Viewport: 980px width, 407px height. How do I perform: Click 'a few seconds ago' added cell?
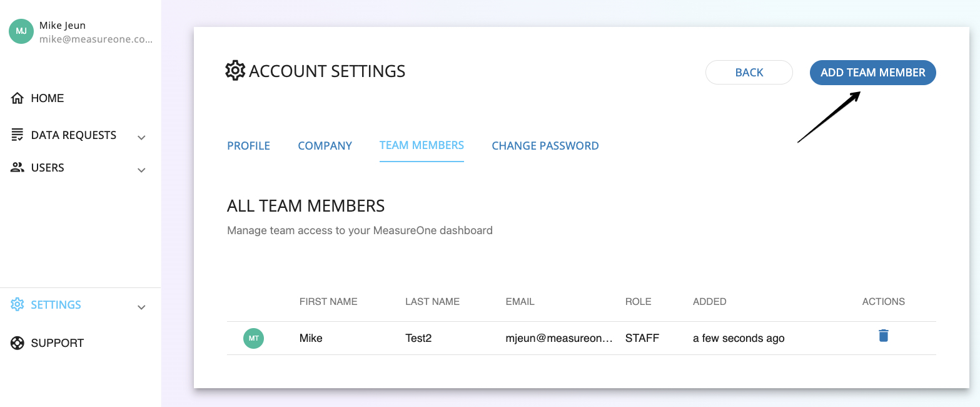pyautogui.click(x=739, y=338)
